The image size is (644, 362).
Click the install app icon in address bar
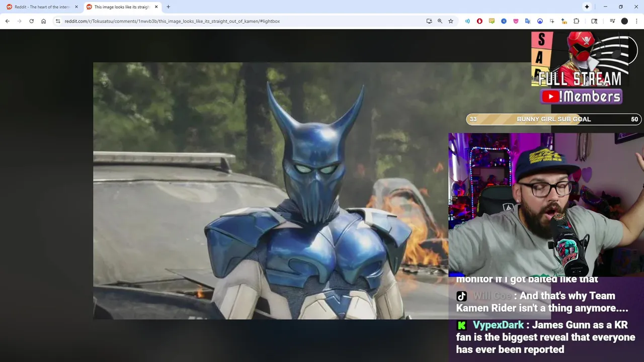(429, 21)
